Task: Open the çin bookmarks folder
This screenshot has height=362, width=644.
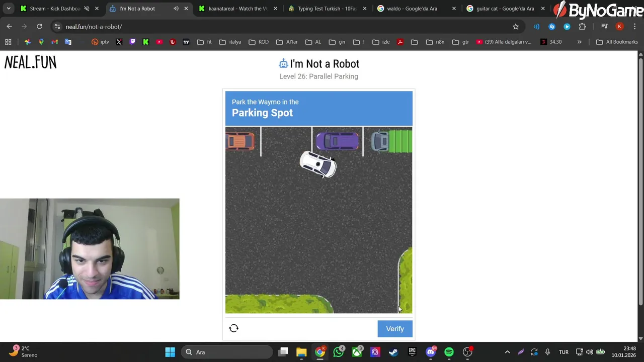Action: tap(337, 42)
